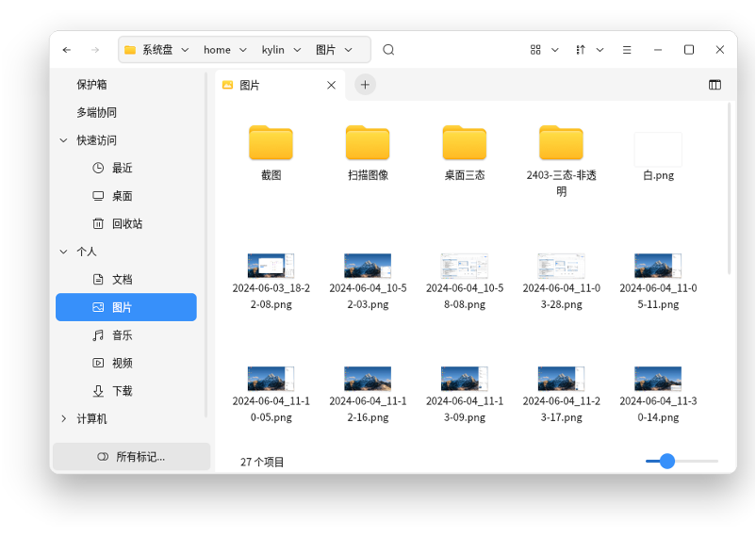The width and height of the screenshot is (756, 537).
Task: Collapse the 个人 section
Action: pos(64,252)
